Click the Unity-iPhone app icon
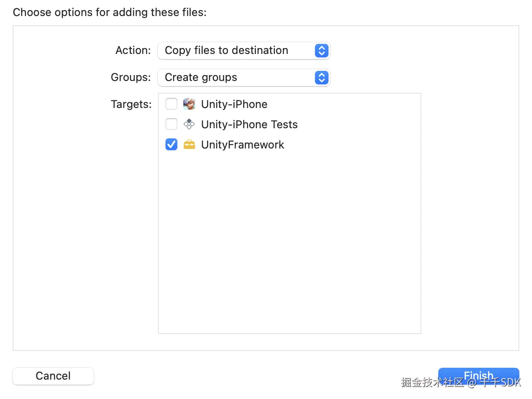532x399 pixels. click(x=189, y=104)
